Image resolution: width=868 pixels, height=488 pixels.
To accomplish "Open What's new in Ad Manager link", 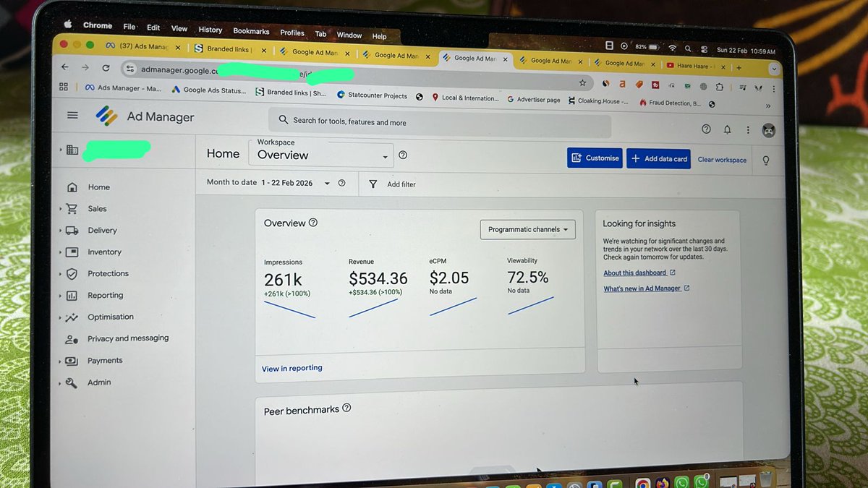I will 647,288.
